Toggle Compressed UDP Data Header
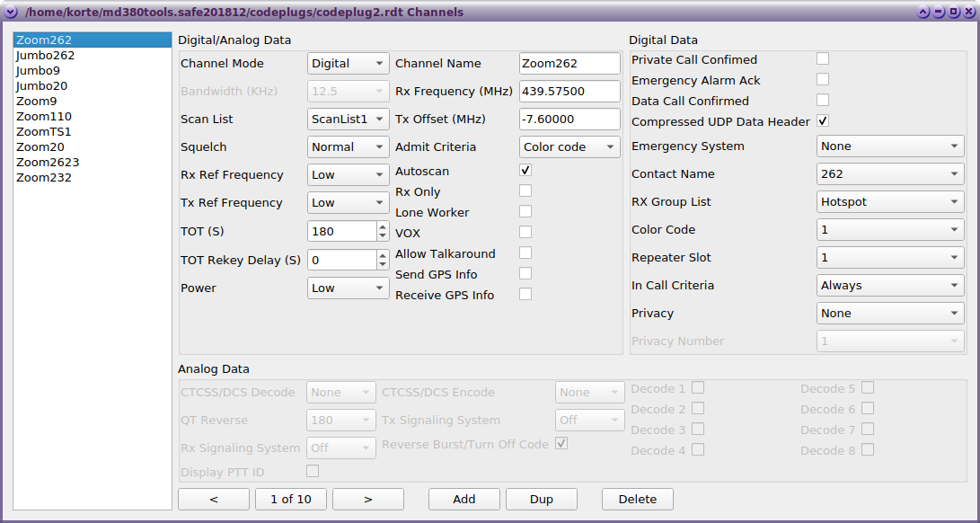The image size is (980, 523). [x=822, y=121]
